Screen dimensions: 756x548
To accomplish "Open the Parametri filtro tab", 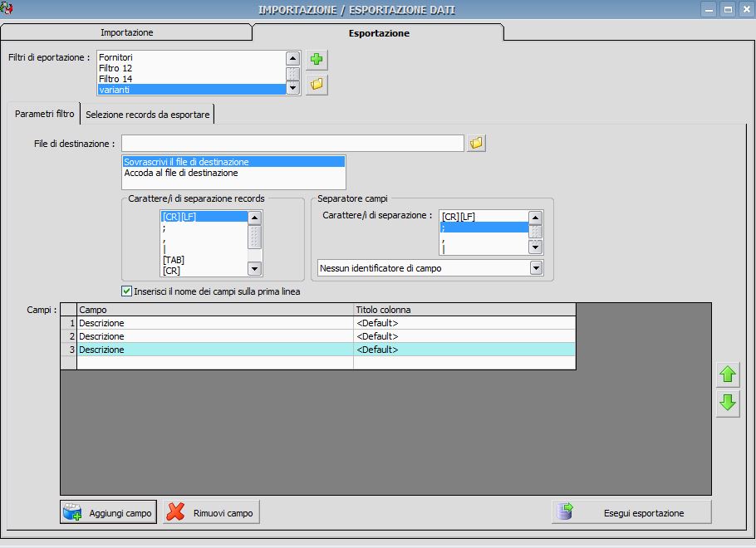I will point(44,114).
